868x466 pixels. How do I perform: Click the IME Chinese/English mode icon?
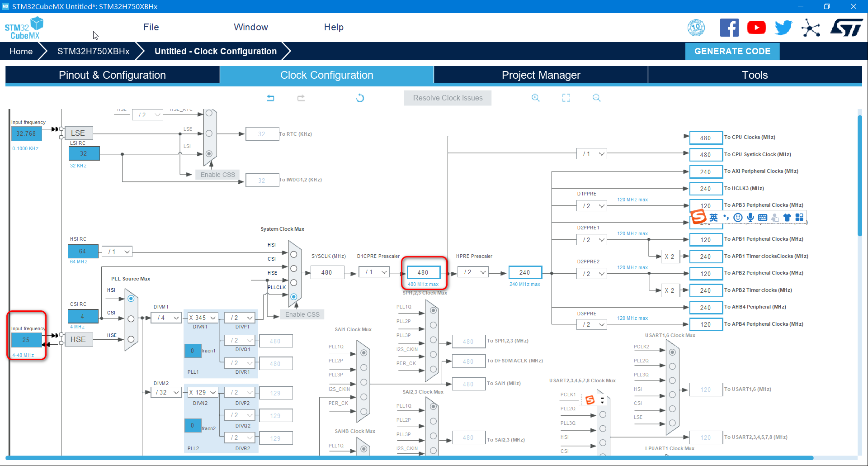coord(713,218)
